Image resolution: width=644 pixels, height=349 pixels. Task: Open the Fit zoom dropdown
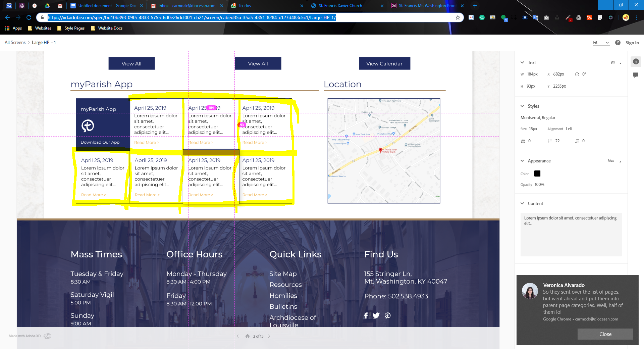coord(601,43)
